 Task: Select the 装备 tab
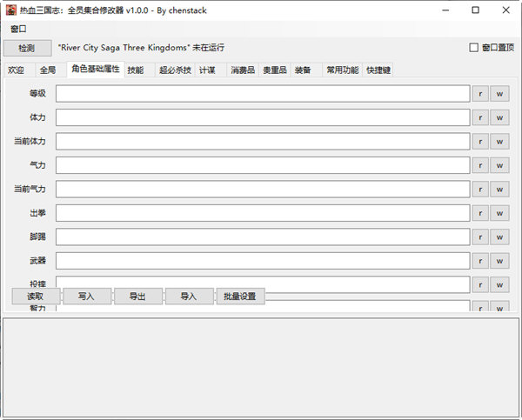point(303,70)
